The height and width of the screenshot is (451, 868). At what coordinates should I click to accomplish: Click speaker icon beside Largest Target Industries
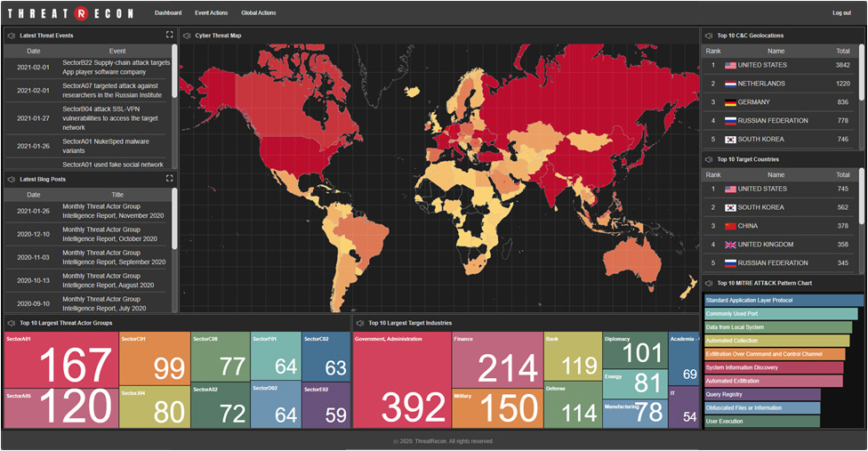[x=360, y=323]
